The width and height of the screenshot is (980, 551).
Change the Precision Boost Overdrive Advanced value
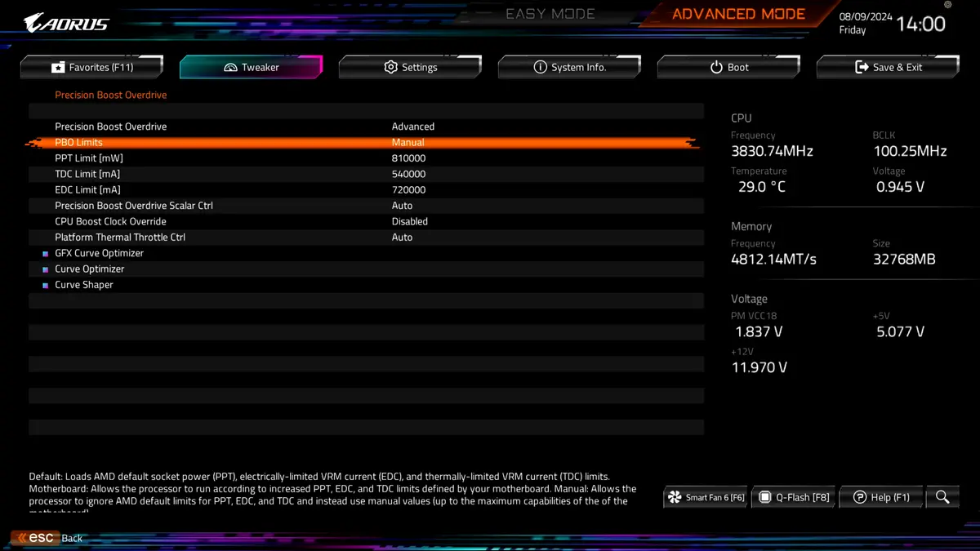[413, 127]
